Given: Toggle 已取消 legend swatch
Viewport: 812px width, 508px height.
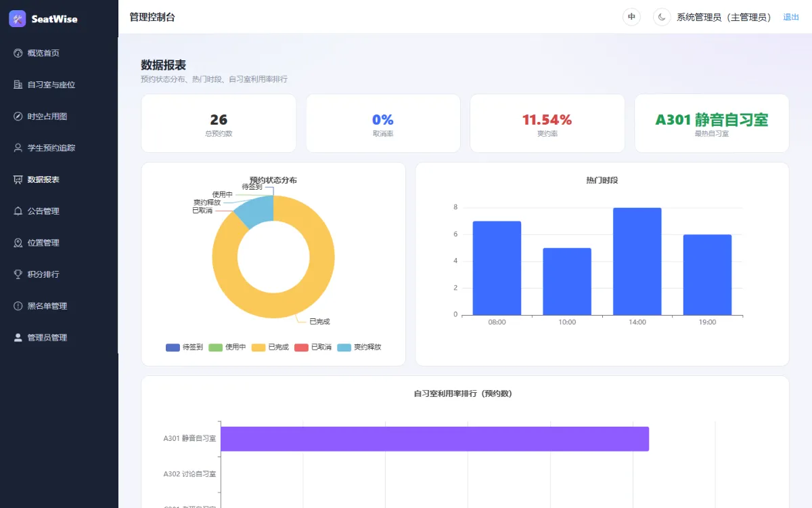Looking at the screenshot, I should point(301,347).
